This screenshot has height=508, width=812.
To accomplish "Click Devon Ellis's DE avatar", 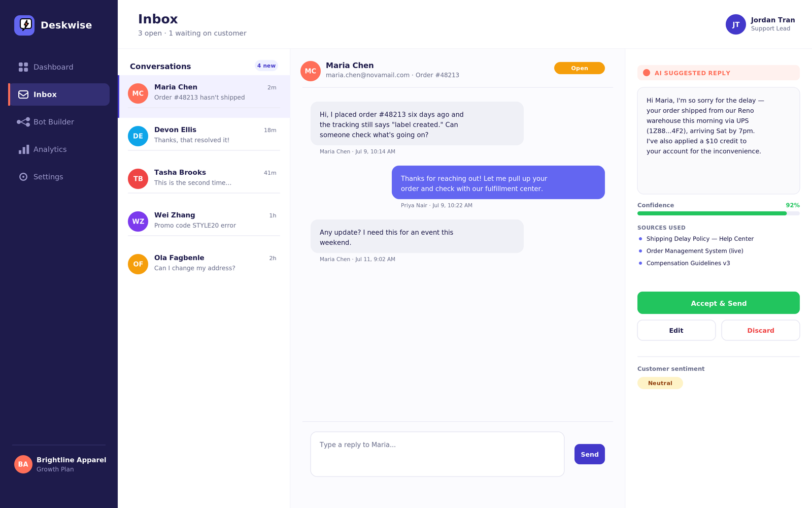I will click(138, 136).
